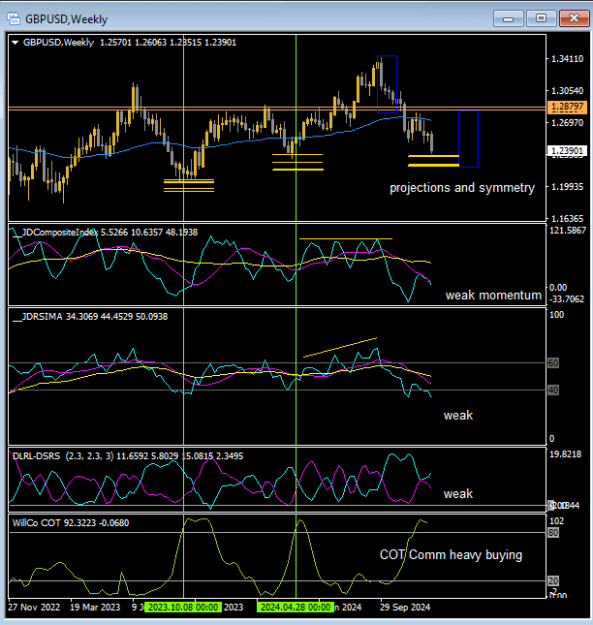Click the 19 Mar 2023 date label
Screen dimensions: 593x625
click(x=95, y=607)
